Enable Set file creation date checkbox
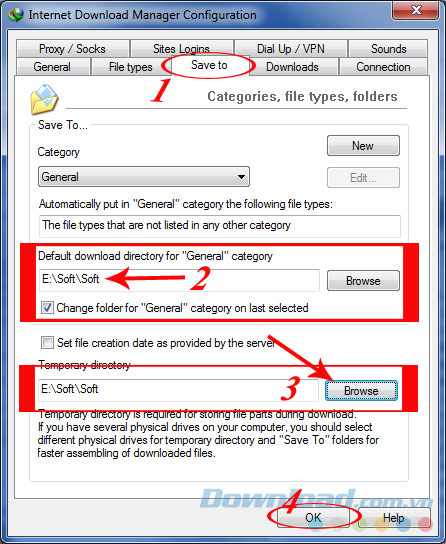The image size is (446, 544). coord(47,343)
